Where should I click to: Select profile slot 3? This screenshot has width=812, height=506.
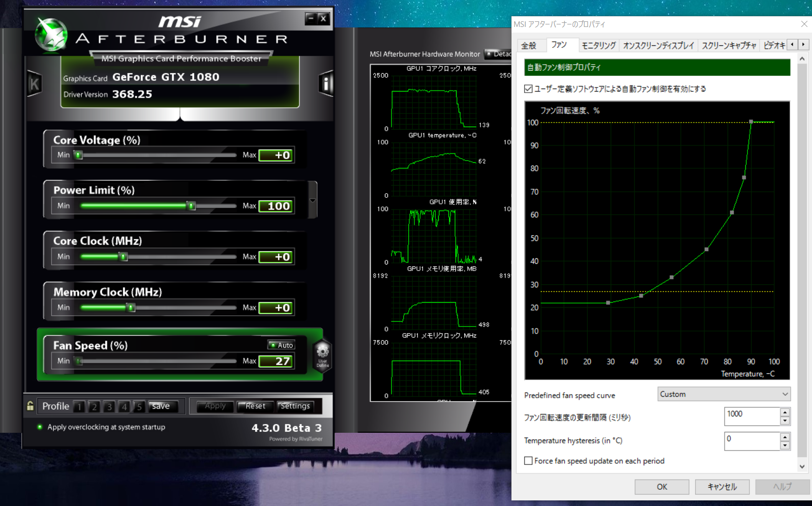coord(109,406)
